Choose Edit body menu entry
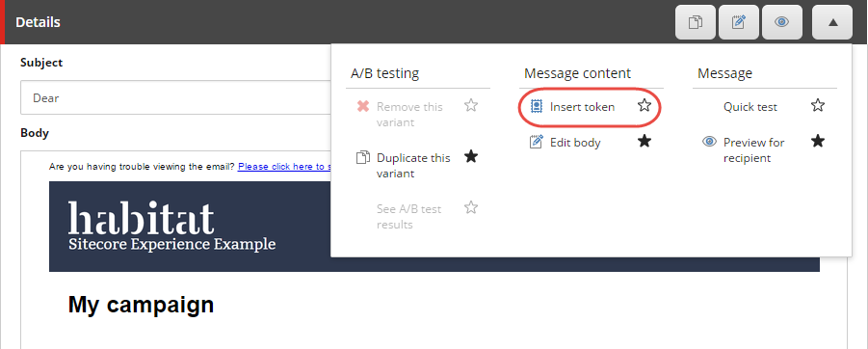The height and width of the screenshot is (349, 868). pyautogui.click(x=575, y=143)
